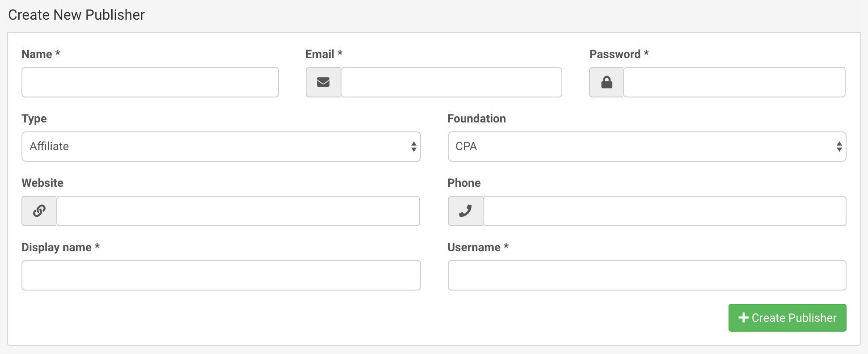Focus the Password input field
Image resolution: width=868 pixels, height=354 pixels.
tap(734, 82)
